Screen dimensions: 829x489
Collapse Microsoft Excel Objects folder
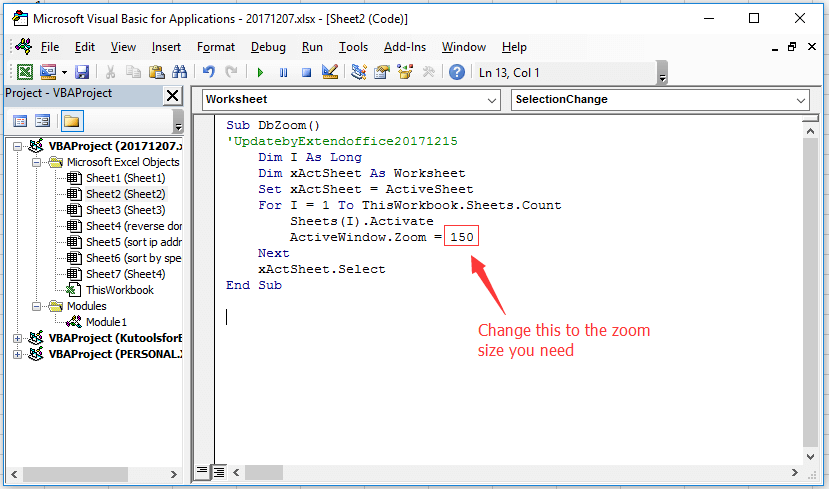(x=36, y=162)
